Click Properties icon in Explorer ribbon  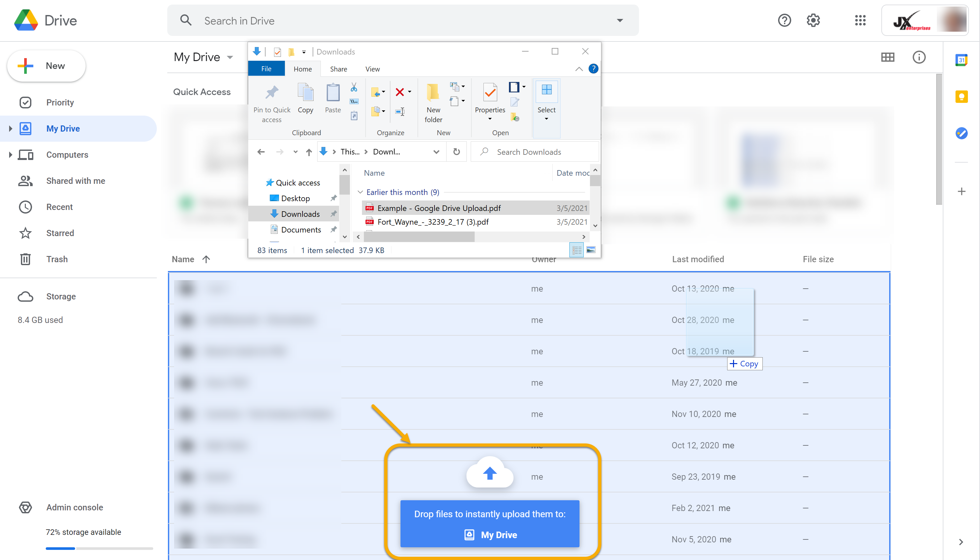click(x=490, y=92)
